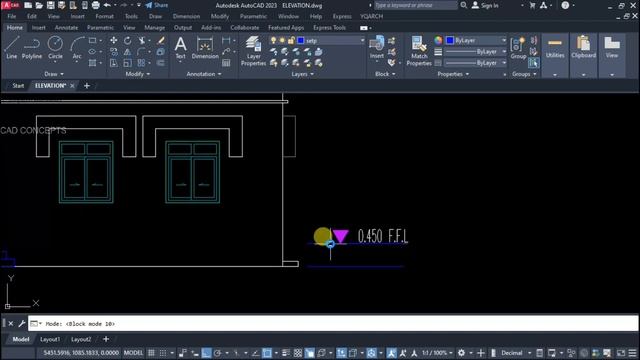This screenshot has width=640, height=360.
Task: Toggle drawing grid display in status bar
Action: click(x=151, y=353)
